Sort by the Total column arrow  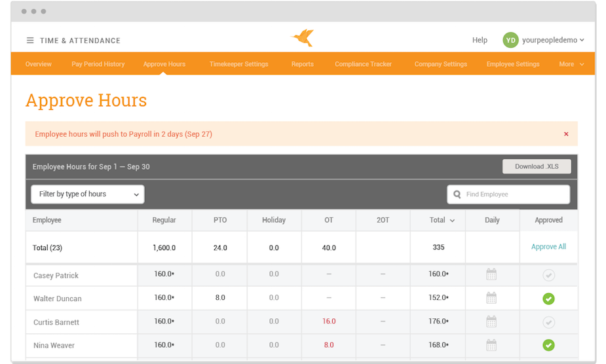tap(452, 221)
